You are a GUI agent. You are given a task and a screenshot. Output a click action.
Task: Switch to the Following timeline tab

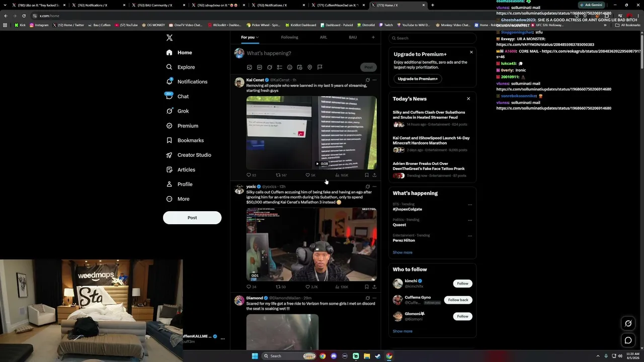point(289,37)
